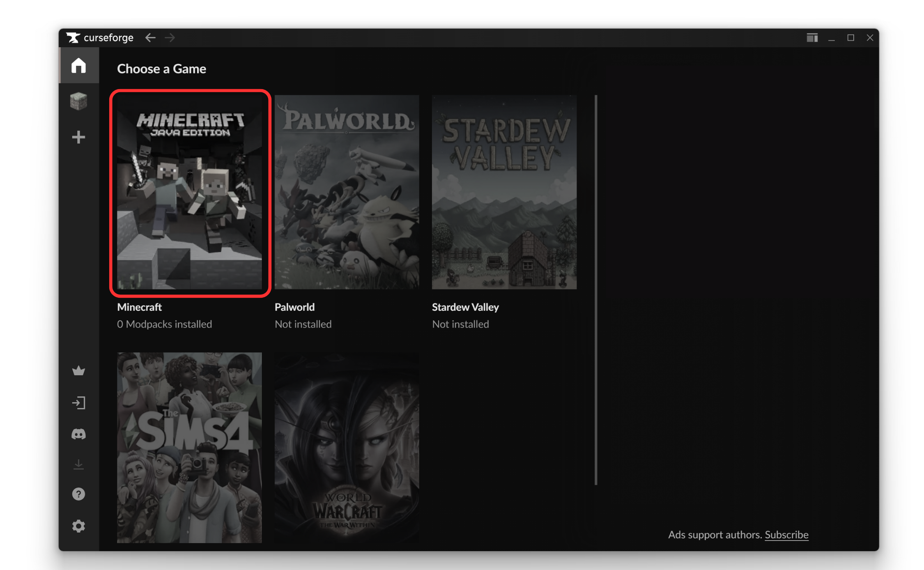
Task: Choose the Palworld game cover
Action: 347,192
